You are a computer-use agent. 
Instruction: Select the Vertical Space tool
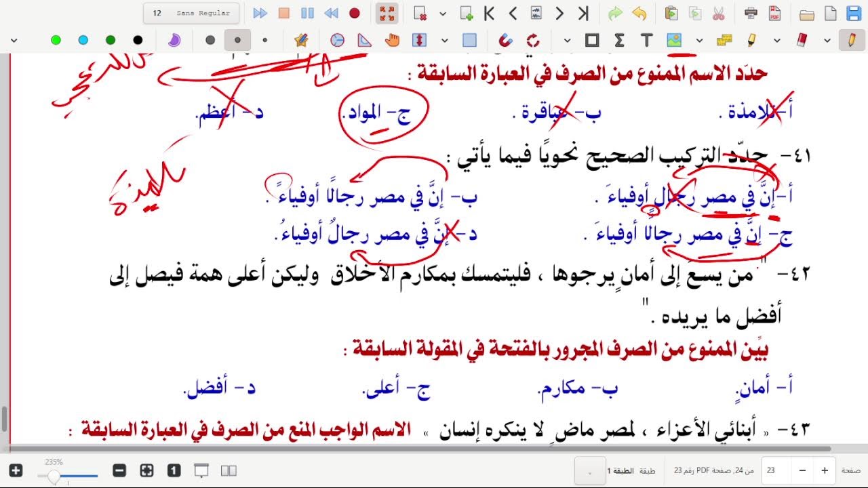pyautogui.click(x=419, y=41)
